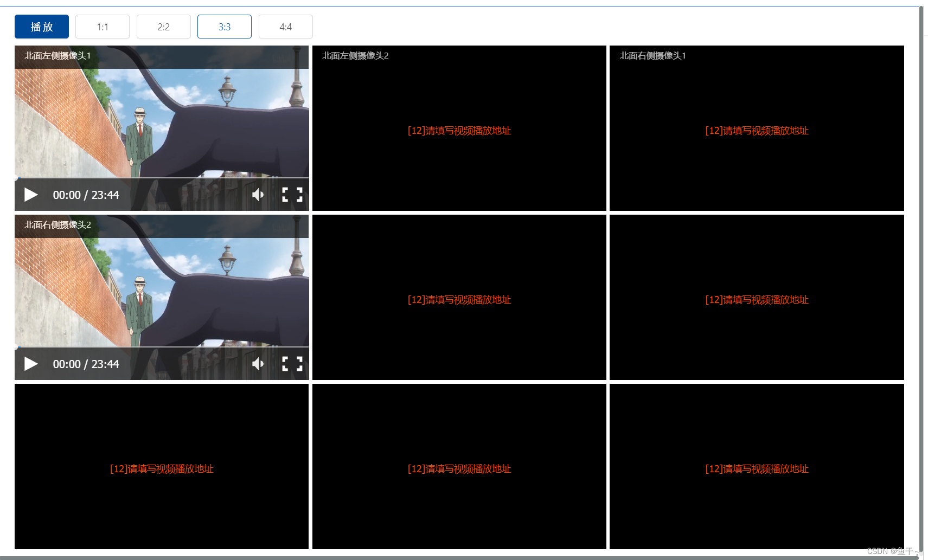Select the 3:3 grid layout

tap(225, 27)
